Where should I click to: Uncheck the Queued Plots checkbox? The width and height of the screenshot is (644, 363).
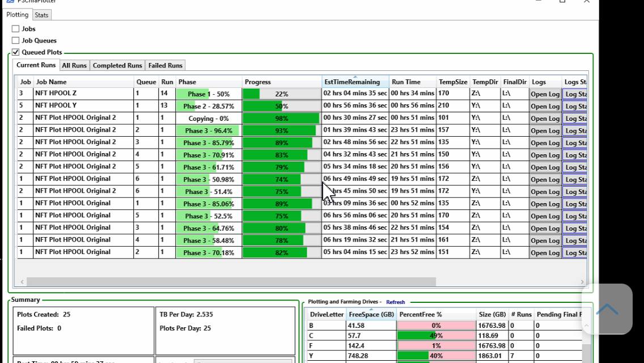pyautogui.click(x=16, y=52)
